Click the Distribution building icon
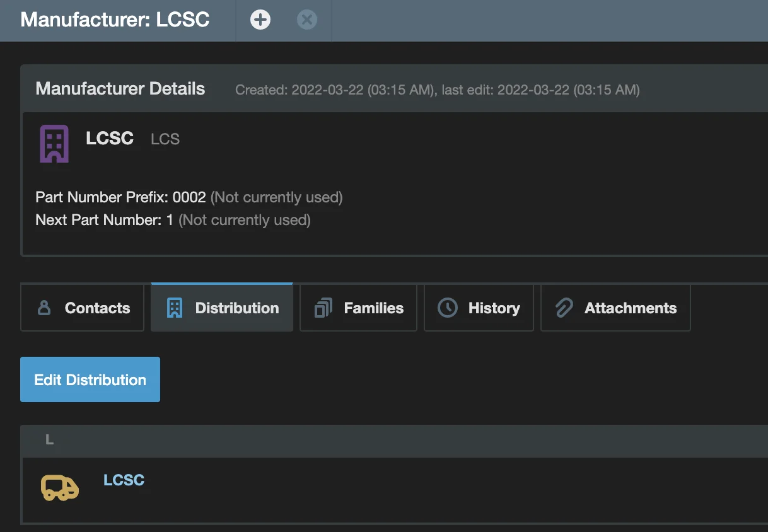The width and height of the screenshot is (768, 532). [174, 308]
